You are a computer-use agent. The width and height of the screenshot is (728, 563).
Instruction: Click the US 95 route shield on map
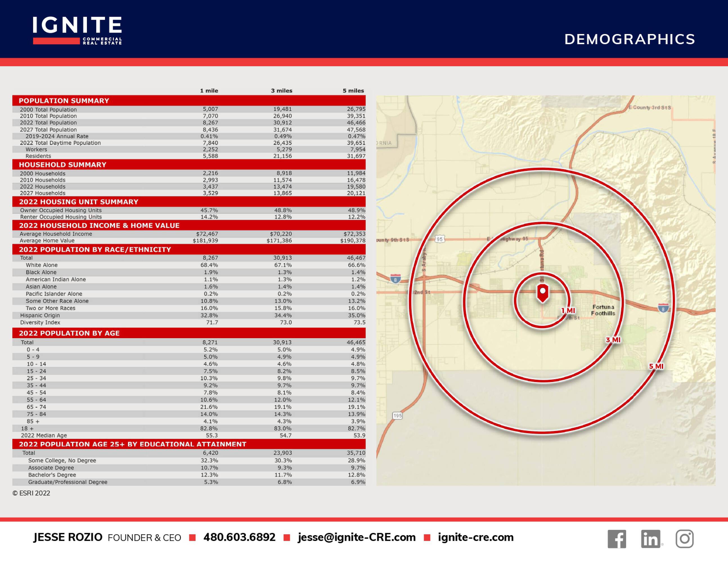(440, 239)
